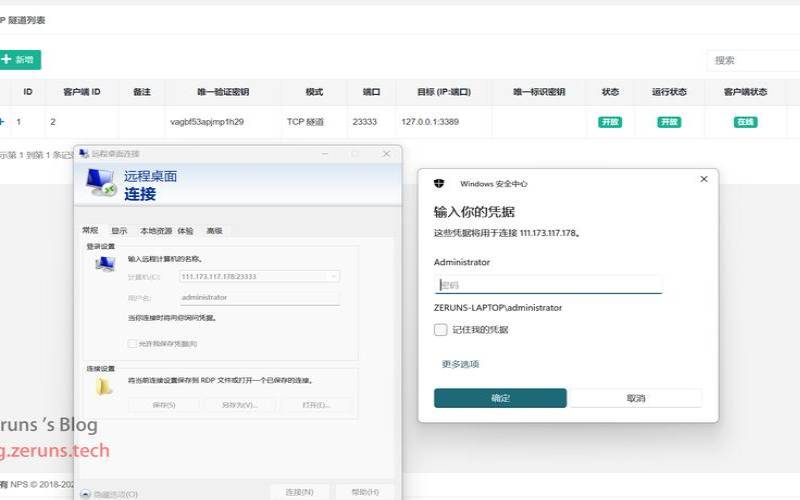The height and width of the screenshot is (500, 800).
Task: Close the Remote Desktop Connection window
Action: [x=386, y=154]
